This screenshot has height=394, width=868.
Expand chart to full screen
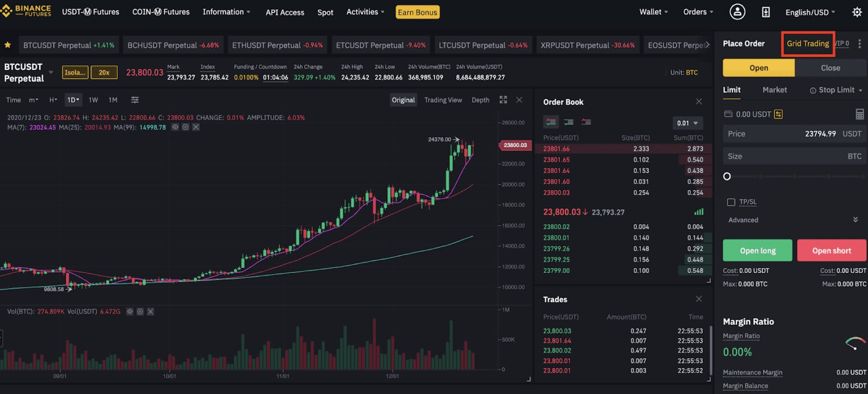click(503, 100)
